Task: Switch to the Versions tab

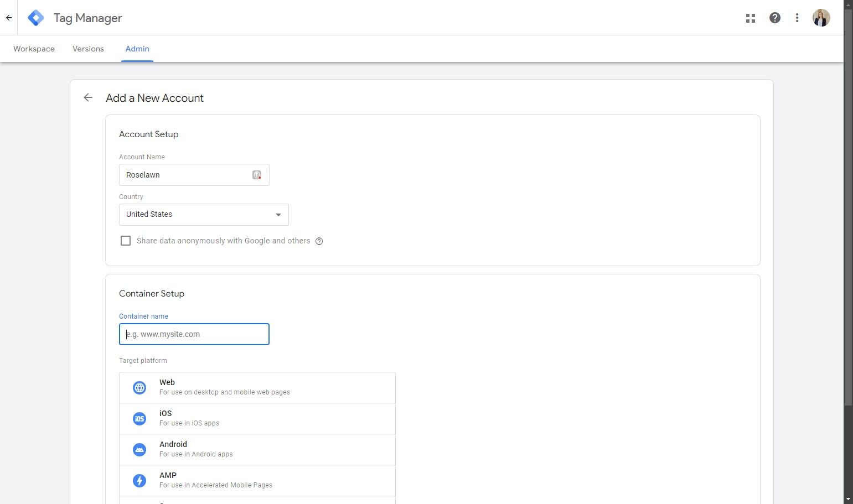Action: [x=88, y=49]
